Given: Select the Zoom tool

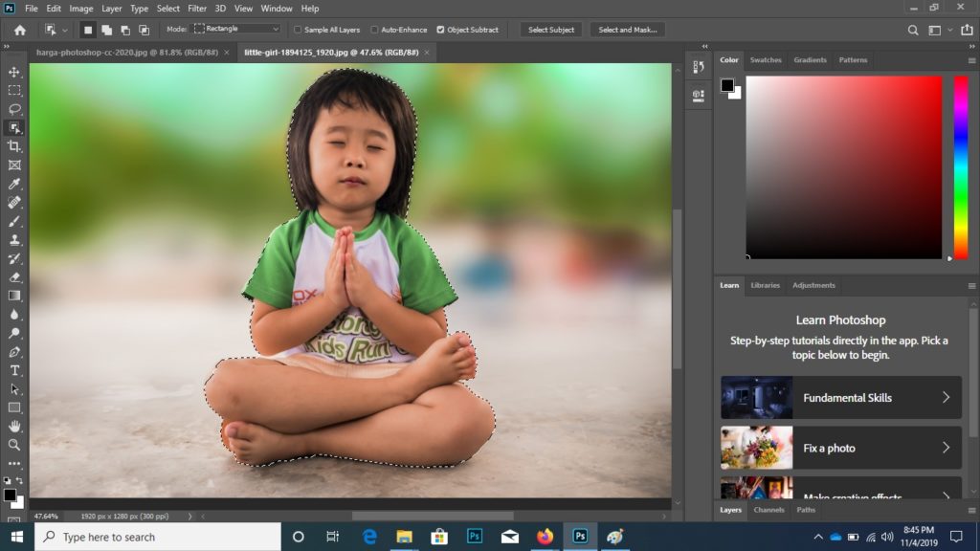Looking at the screenshot, I should [14, 446].
